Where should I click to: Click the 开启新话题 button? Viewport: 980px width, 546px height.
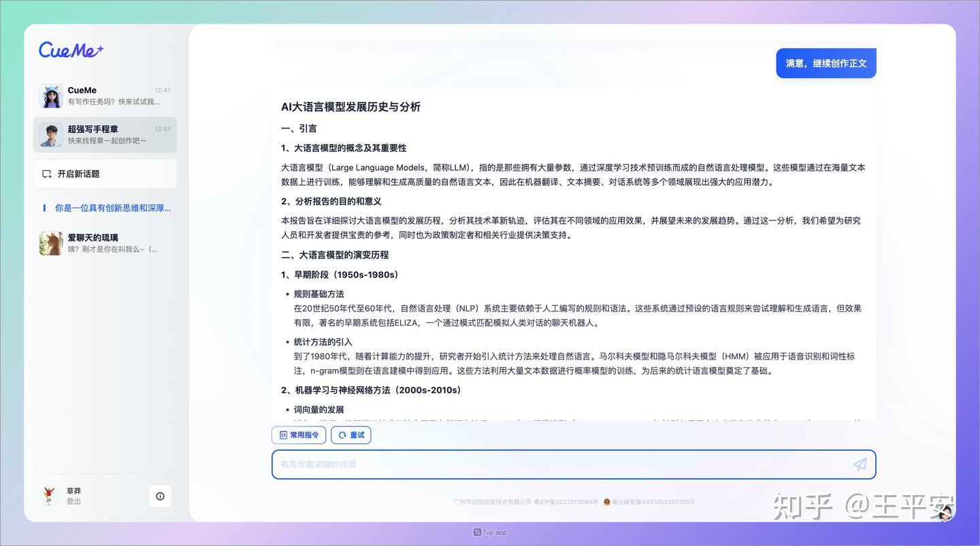coord(105,173)
